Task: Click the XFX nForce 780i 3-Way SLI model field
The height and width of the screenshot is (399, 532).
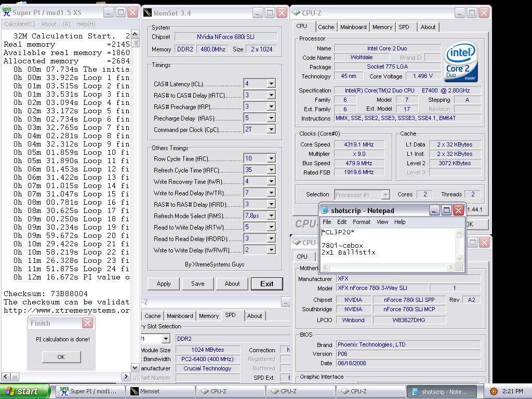Action: pyautogui.click(x=382, y=288)
